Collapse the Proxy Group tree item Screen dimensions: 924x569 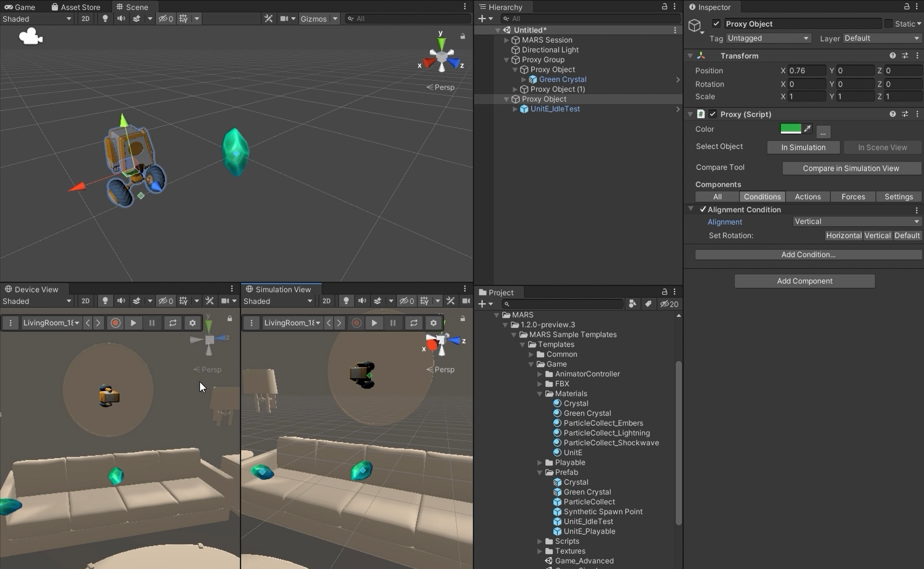click(506, 59)
